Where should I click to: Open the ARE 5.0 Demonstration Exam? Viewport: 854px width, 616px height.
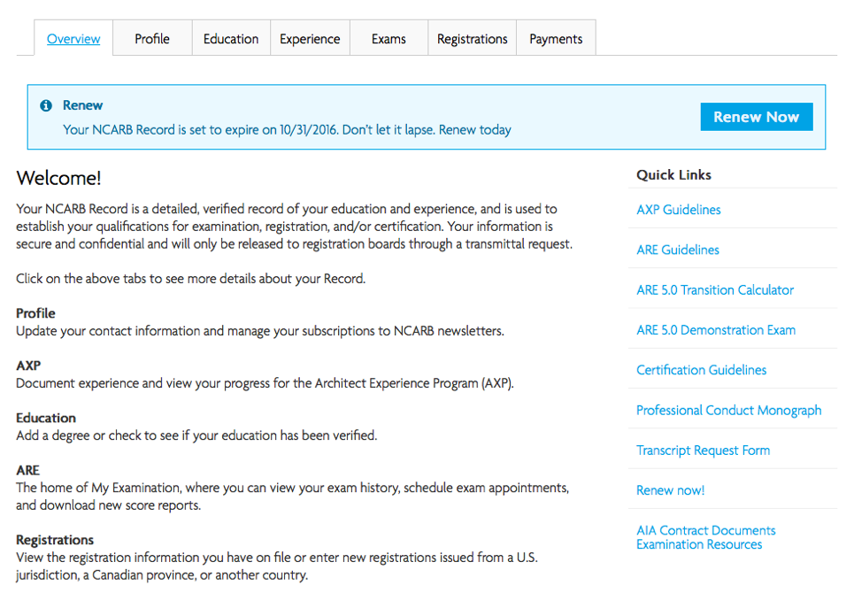(715, 329)
